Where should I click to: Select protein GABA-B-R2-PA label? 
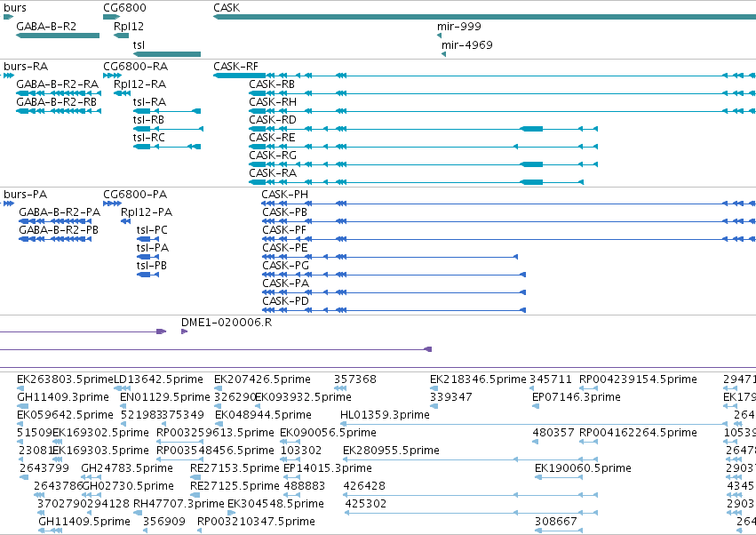coord(60,212)
